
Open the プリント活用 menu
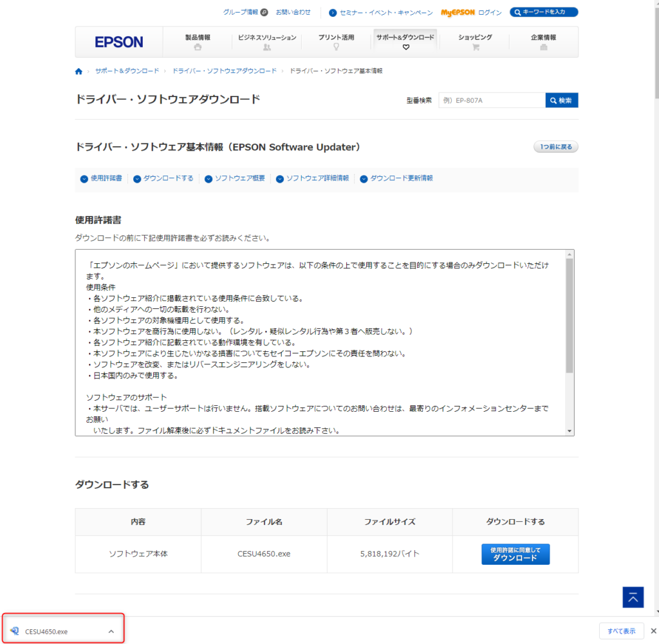[336, 42]
